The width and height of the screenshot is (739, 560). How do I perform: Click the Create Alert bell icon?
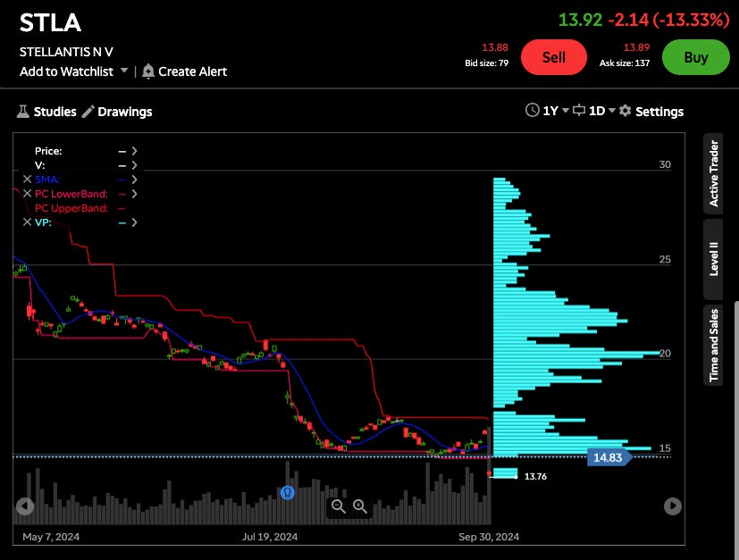tap(148, 71)
